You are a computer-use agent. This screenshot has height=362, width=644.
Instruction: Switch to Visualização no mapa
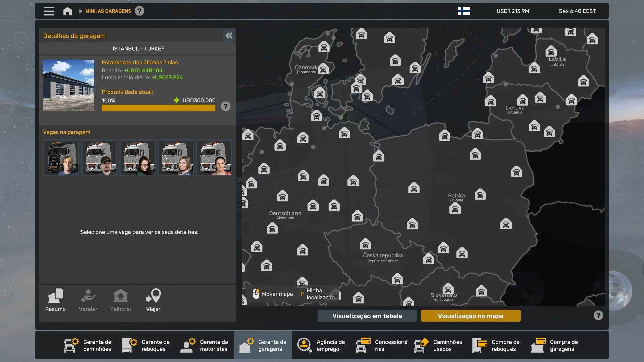(470, 316)
